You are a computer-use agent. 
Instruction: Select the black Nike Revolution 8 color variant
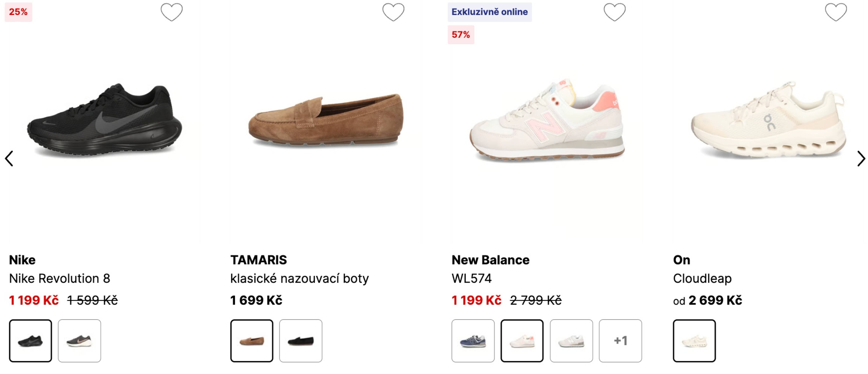tap(30, 341)
